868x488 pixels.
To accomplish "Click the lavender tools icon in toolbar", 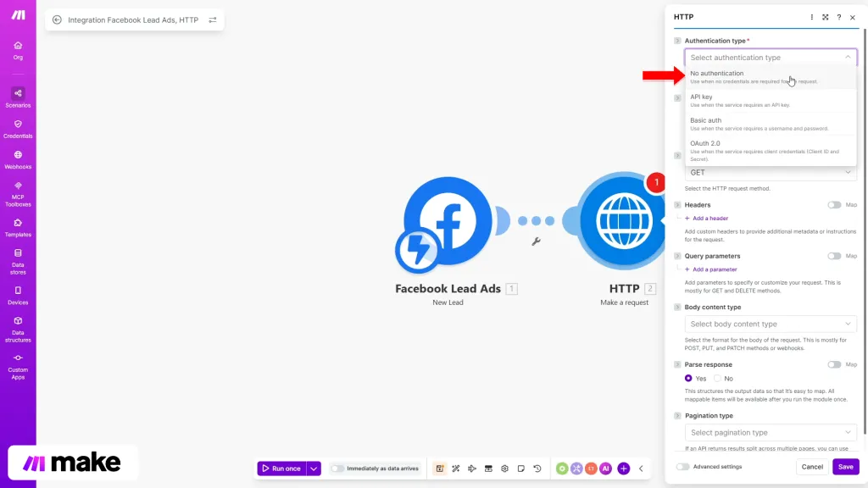I will click(x=576, y=469).
